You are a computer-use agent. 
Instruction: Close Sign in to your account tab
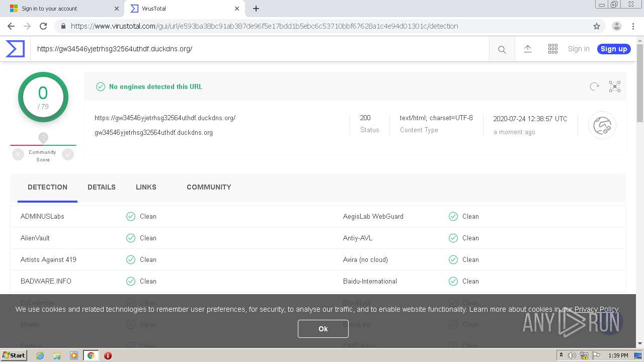[117, 9]
